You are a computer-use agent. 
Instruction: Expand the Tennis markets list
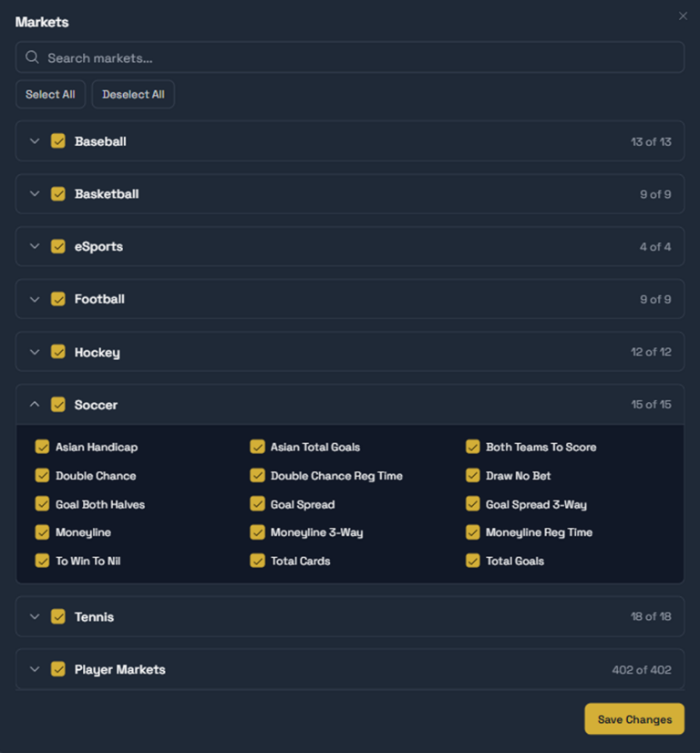[35, 617]
